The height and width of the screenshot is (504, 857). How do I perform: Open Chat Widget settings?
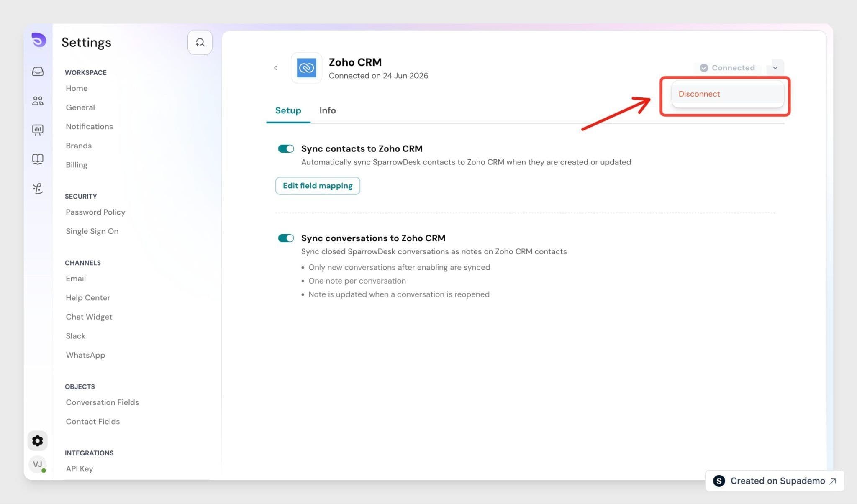[89, 317]
